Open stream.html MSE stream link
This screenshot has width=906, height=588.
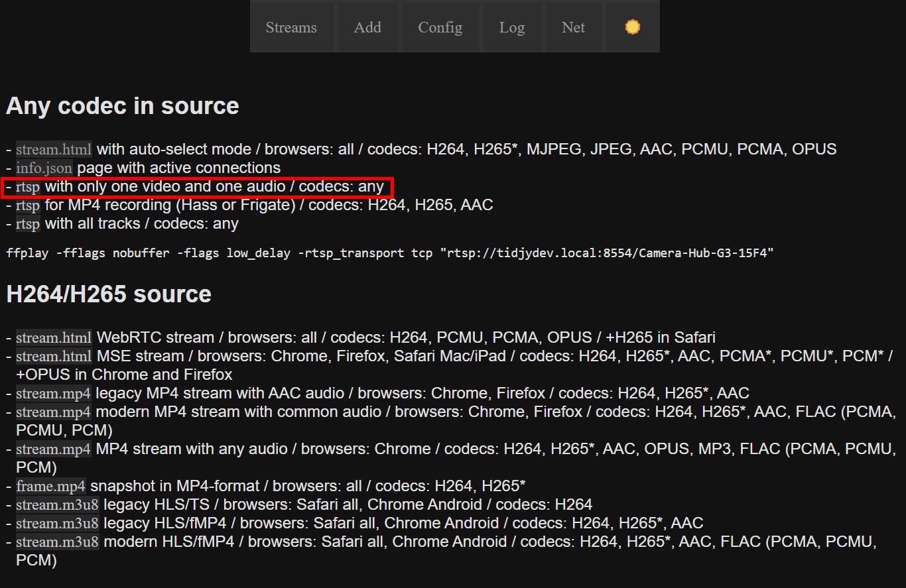[x=54, y=357]
